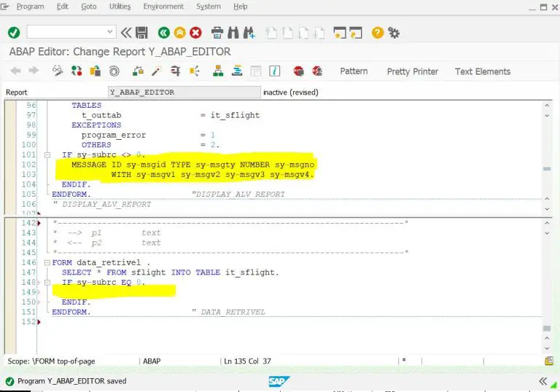The width and height of the screenshot is (560, 392).
Task: Click the Scope: \FORM top-of-page text
Action: point(52,361)
